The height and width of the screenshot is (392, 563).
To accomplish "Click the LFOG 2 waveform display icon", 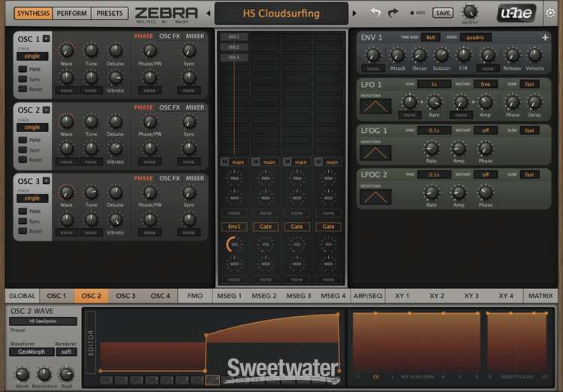I will (x=375, y=197).
